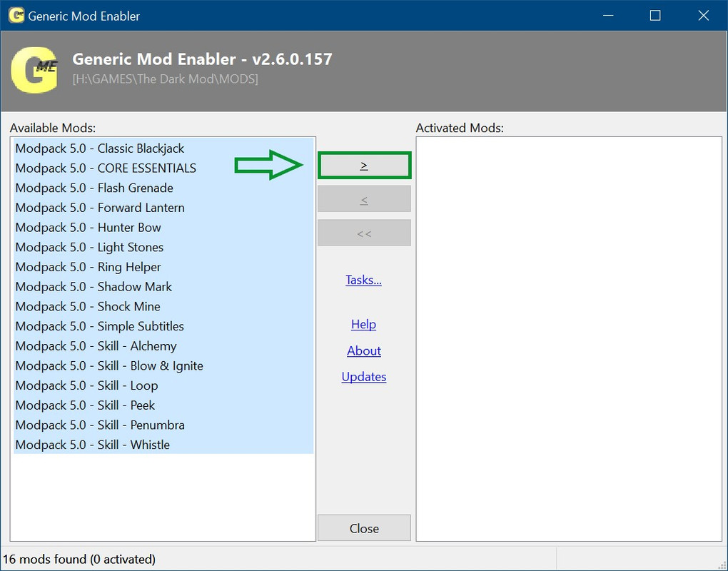Select Modpack 5.0 - Flash Grenade

[163, 188]
